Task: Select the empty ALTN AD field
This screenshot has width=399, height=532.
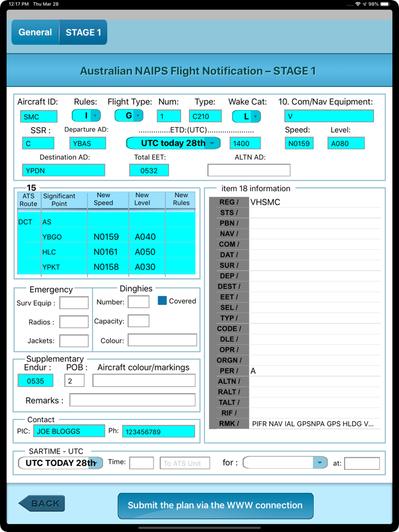Action: coord(249,170)
